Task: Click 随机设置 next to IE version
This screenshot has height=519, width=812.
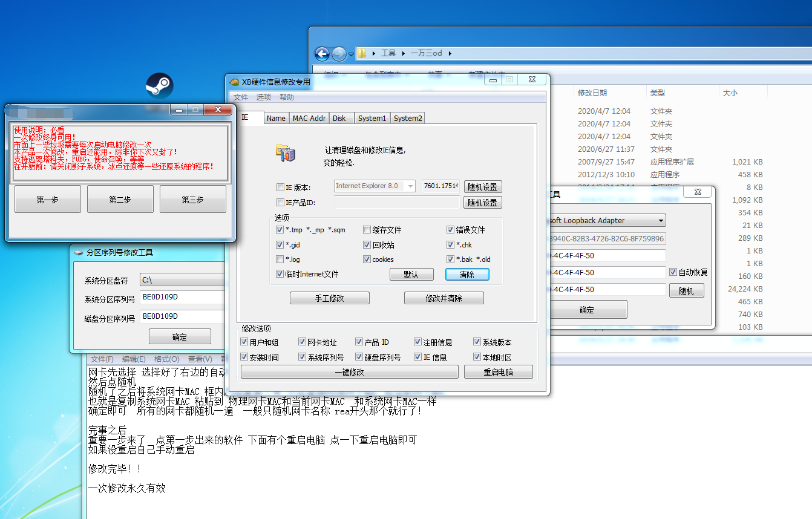Action: click(x=483, y=187)
